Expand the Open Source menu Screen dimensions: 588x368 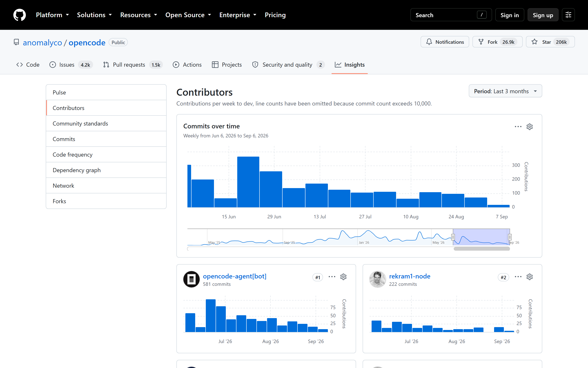click(188, 15)
